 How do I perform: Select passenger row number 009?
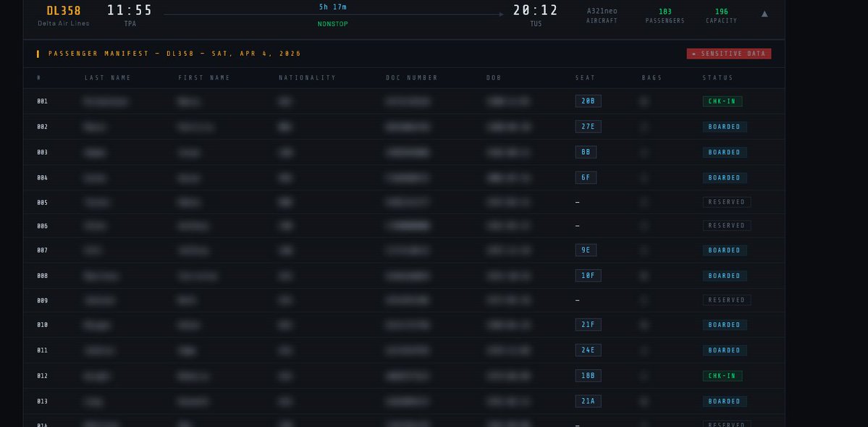[42, 301]
